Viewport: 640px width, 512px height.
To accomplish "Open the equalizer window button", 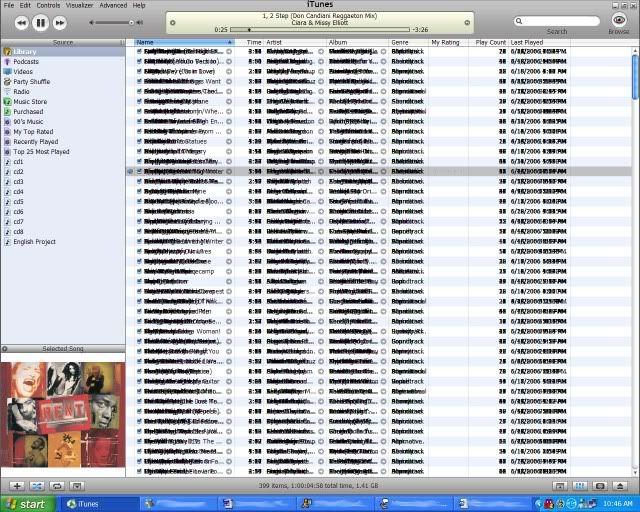I will point(580,486).
